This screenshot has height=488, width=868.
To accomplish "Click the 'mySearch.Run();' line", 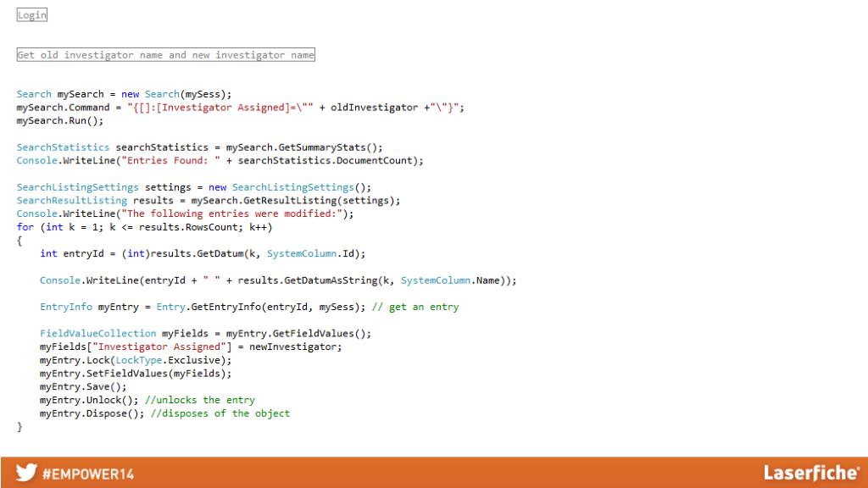I will 60,120.
